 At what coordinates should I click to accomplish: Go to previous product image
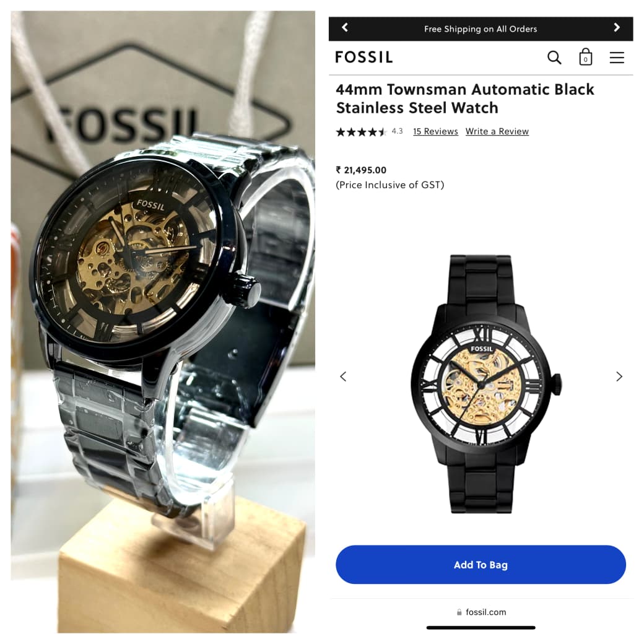tap(343, 376)
